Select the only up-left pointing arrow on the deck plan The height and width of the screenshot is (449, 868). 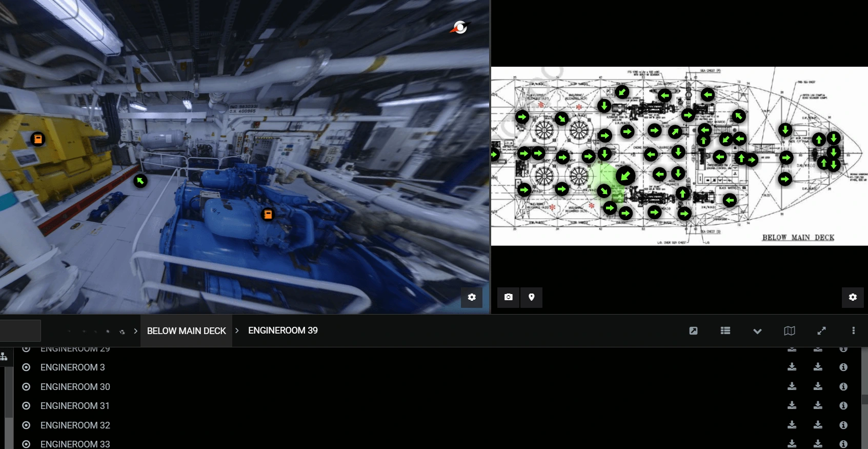(738, 116)
